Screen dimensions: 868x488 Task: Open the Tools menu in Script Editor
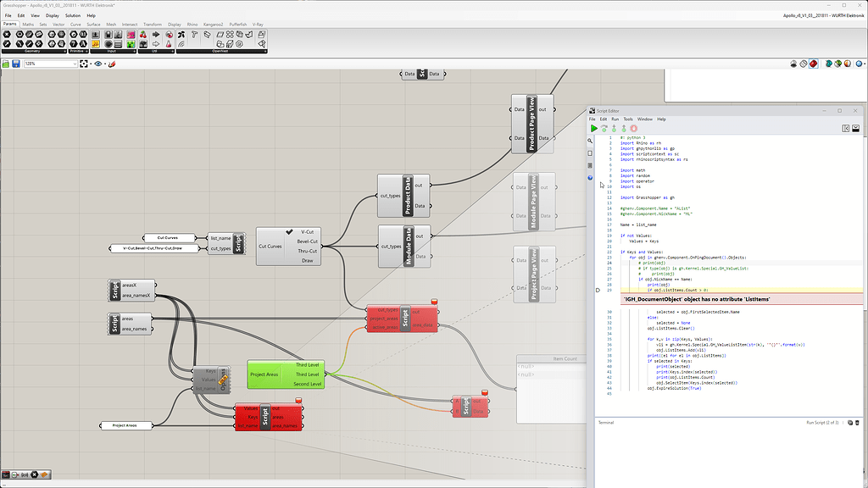tap(628, 119)
